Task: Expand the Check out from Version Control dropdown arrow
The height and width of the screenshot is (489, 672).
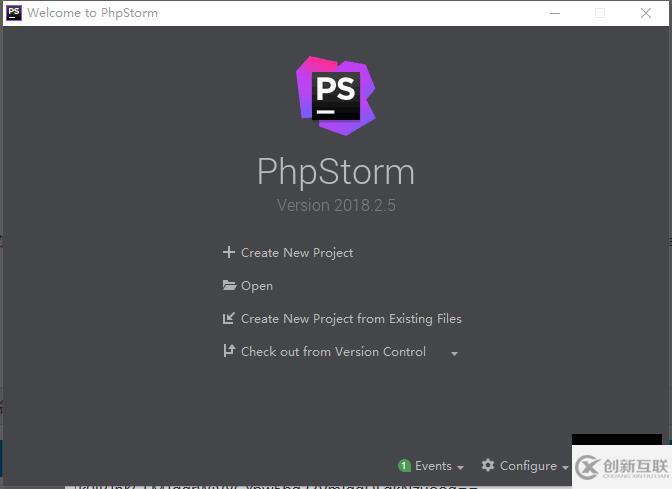Action: [454, 354]
